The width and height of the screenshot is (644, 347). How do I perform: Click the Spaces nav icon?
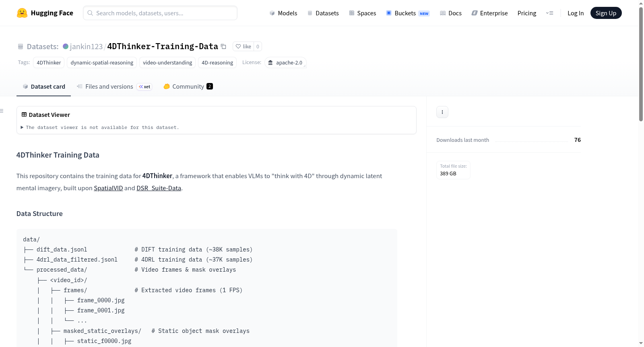[352, 13]
